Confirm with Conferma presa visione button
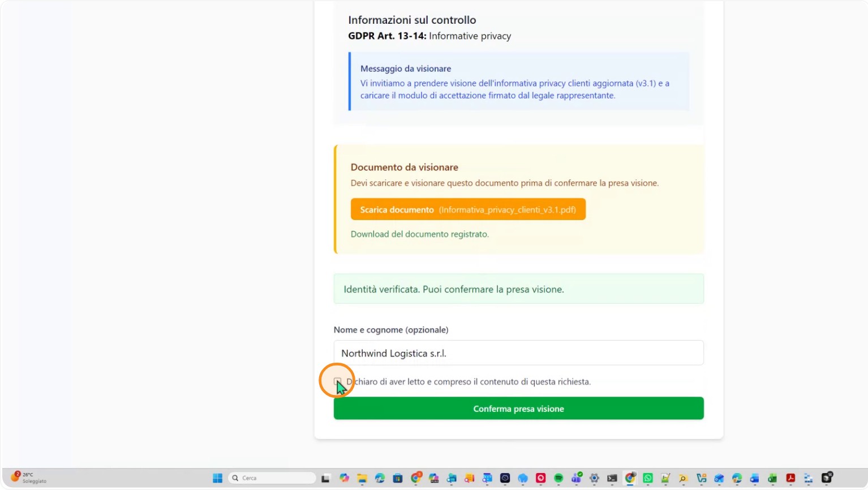This screenshot has height=490, width=868. tap(518, 409)
